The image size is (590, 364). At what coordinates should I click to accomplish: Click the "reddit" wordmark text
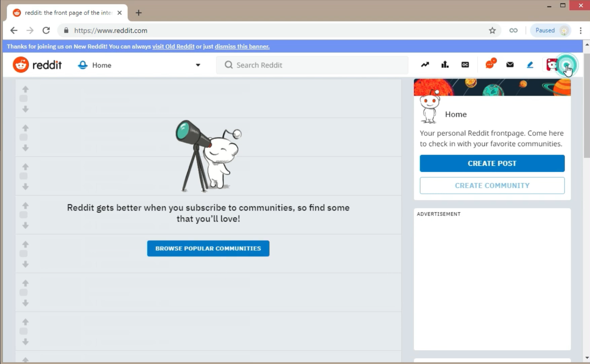(47, 65)
